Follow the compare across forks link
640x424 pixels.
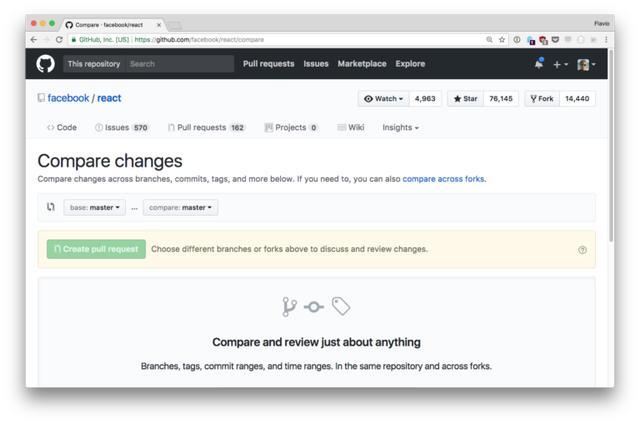(443, 179)
